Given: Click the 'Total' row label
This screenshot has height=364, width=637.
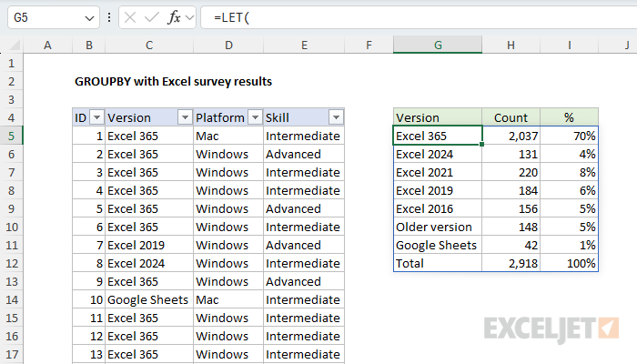Looking at the screenshot, I should coord(438,264).
